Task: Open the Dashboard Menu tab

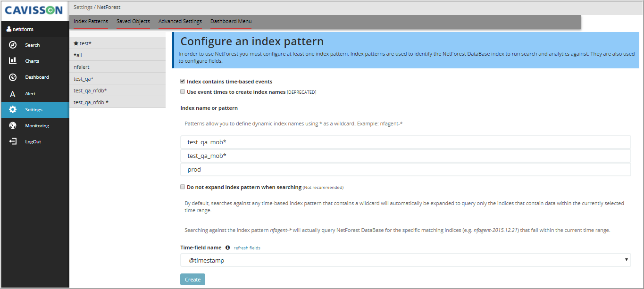Action: pos(231,22)
